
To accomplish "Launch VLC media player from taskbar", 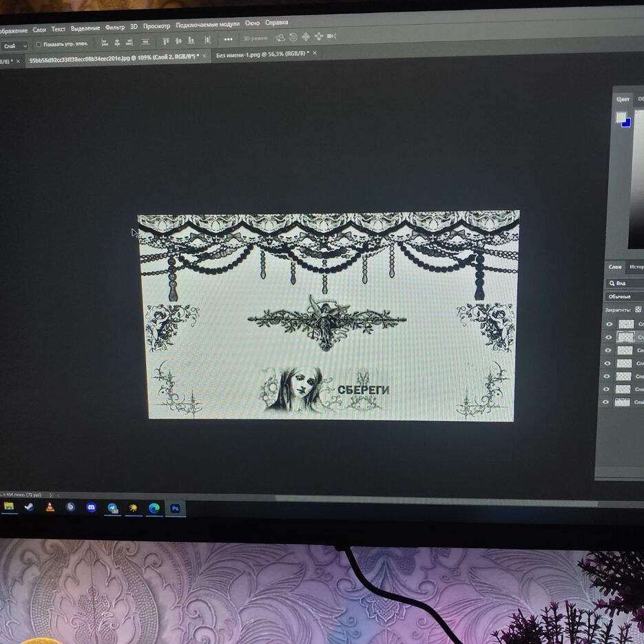I will tap(50, 507).
